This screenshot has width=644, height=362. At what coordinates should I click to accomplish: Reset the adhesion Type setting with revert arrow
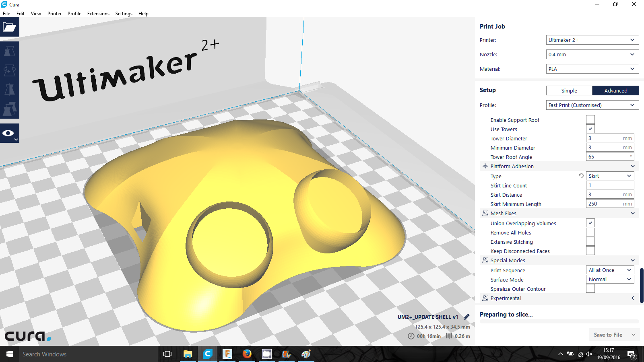pos(581,176)
